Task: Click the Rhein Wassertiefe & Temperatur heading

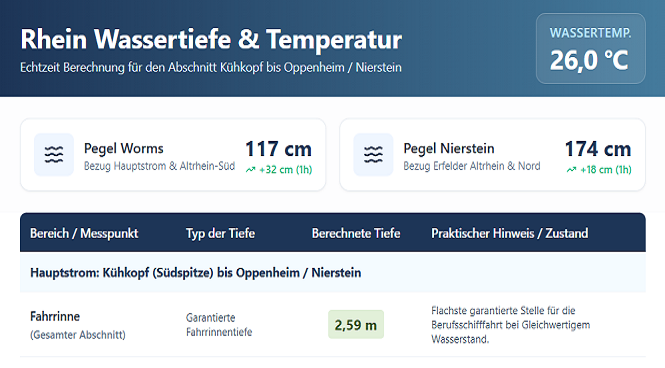Action: 211,39
